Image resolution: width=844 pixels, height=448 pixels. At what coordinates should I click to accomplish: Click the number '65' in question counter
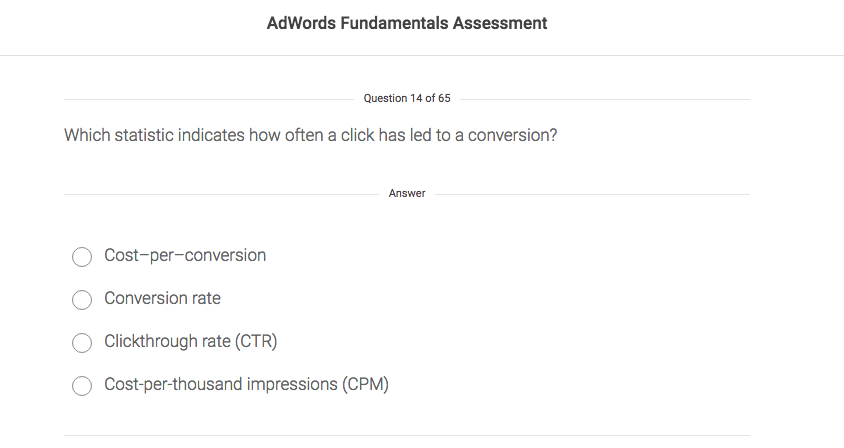coord(444,98)
